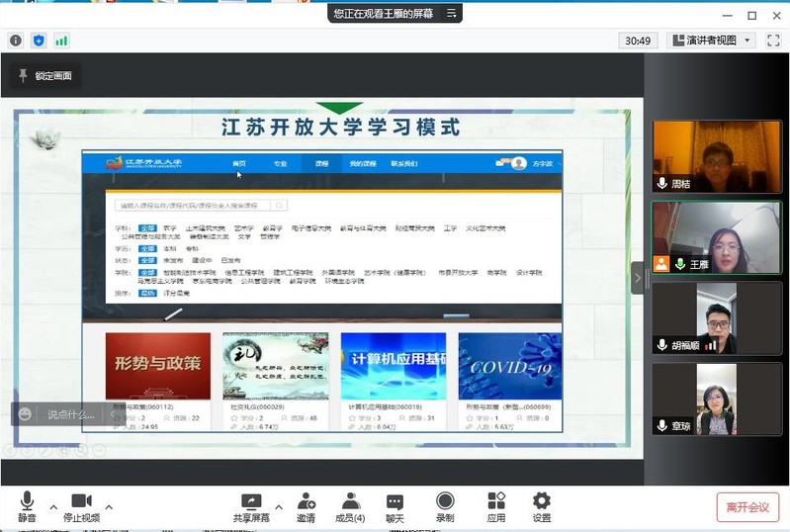790x532 pixels.
Task: Select the 农学 subject filter
Action: [170, 228]
